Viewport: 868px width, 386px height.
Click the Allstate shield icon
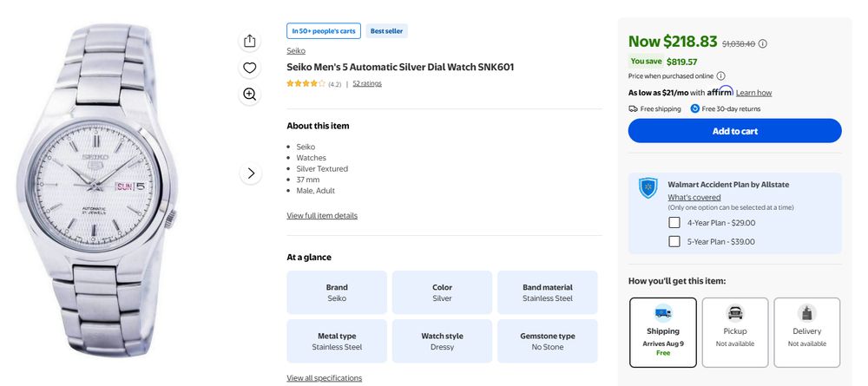point(648,188)
